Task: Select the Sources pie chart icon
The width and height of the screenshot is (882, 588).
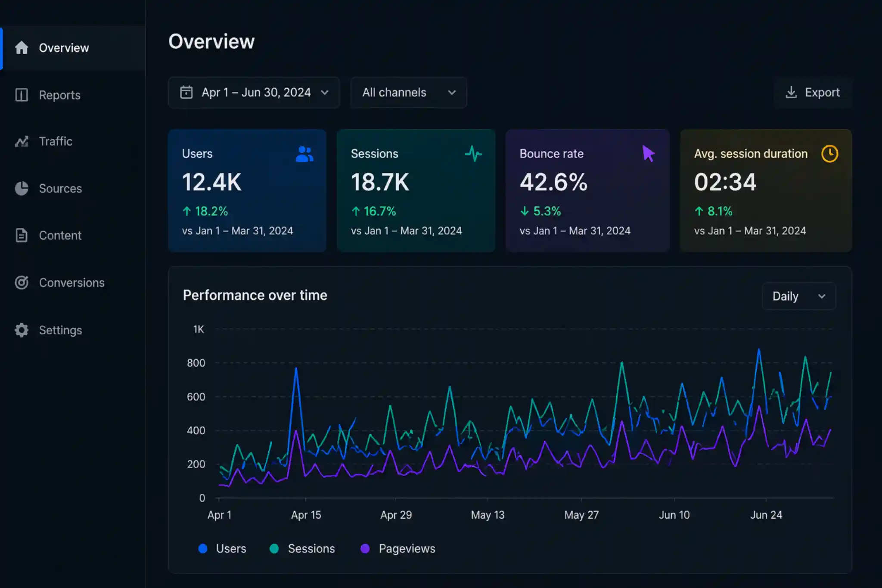Action: tap(22, 188)
